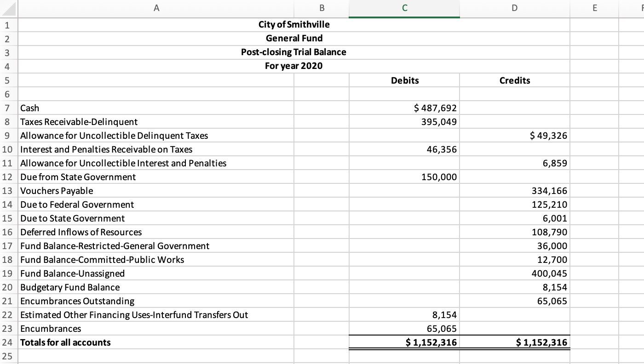Select row 7 header
644x364 pixels.
coord(9,108)
